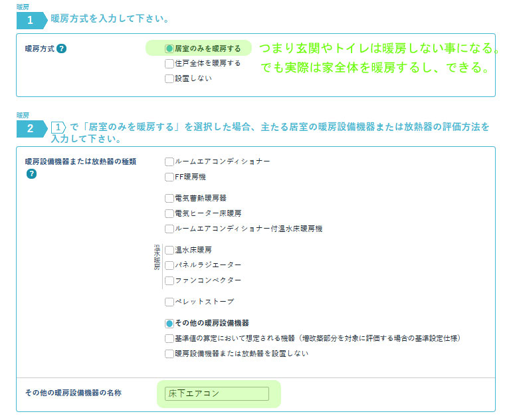This screenshot has height=420, width=505.
Task: Choose 温水床暖房 option
Action: [x=169, y=250]
